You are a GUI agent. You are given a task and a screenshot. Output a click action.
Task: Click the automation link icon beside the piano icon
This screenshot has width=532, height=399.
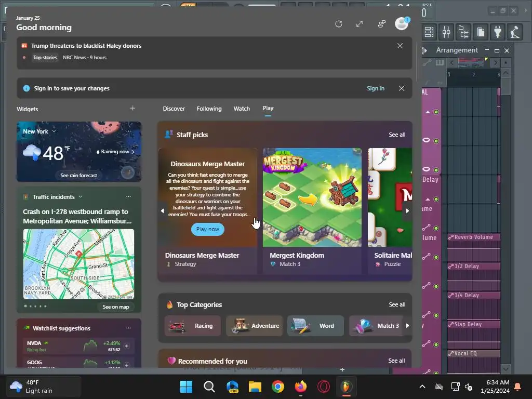[427, 62]
